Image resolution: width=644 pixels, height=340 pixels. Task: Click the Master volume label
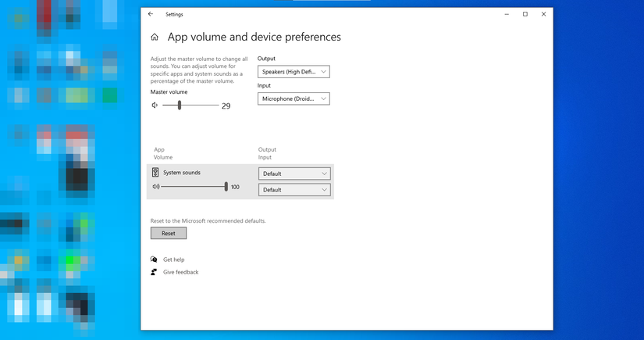(169, 92)
